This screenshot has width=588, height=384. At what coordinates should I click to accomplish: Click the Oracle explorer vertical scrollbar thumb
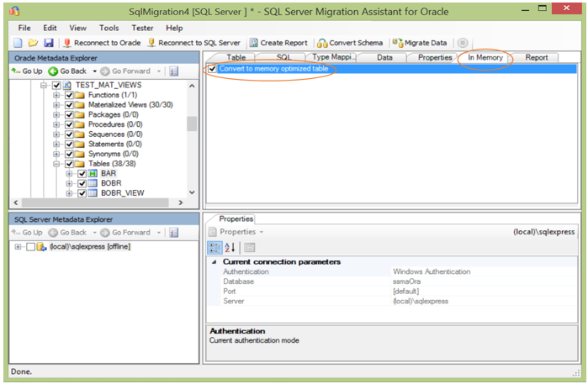pyautogui.click(x=192, y=124)
